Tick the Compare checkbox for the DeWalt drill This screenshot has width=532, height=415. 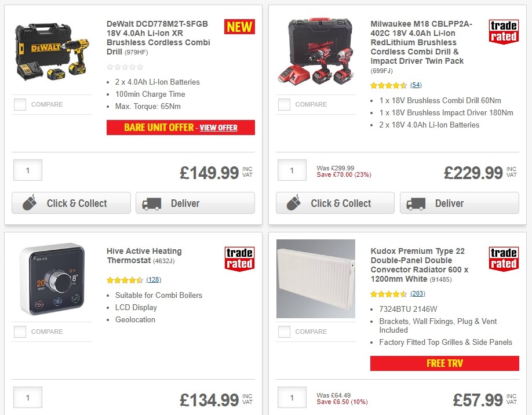(19, 104)
